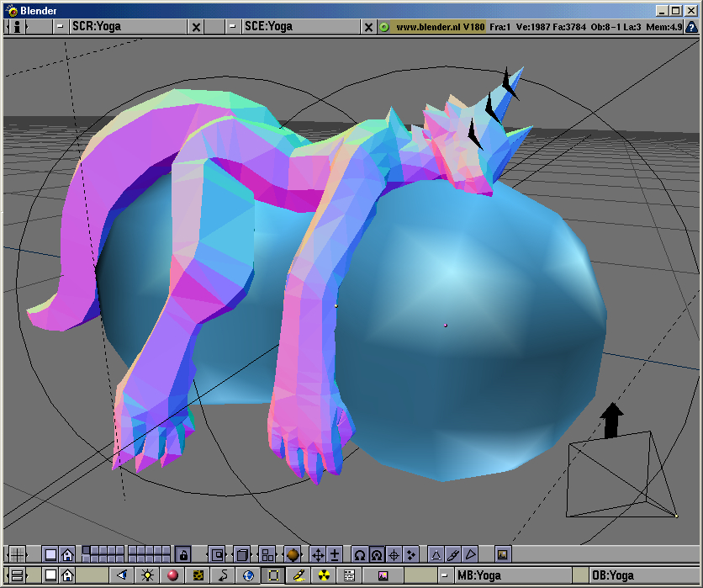Open the 3D view window type menu
This screenshot has height=588, width=703.
pos(16,554)
